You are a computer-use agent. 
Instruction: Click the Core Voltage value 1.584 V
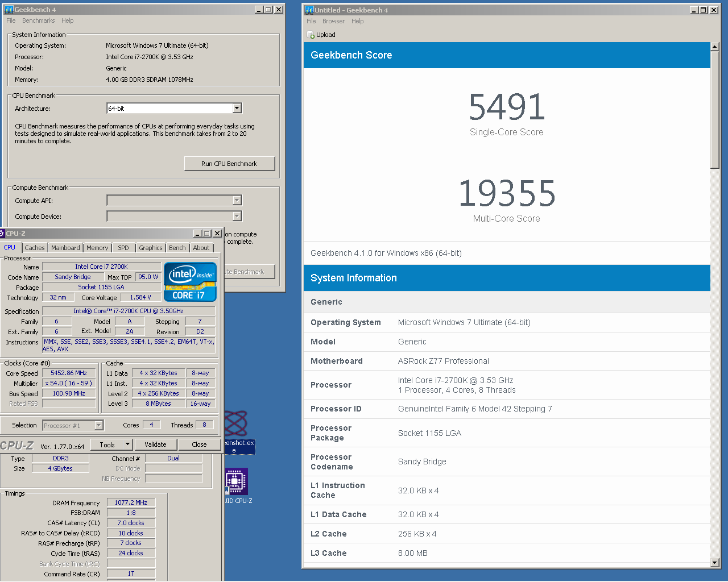(140, 297)
